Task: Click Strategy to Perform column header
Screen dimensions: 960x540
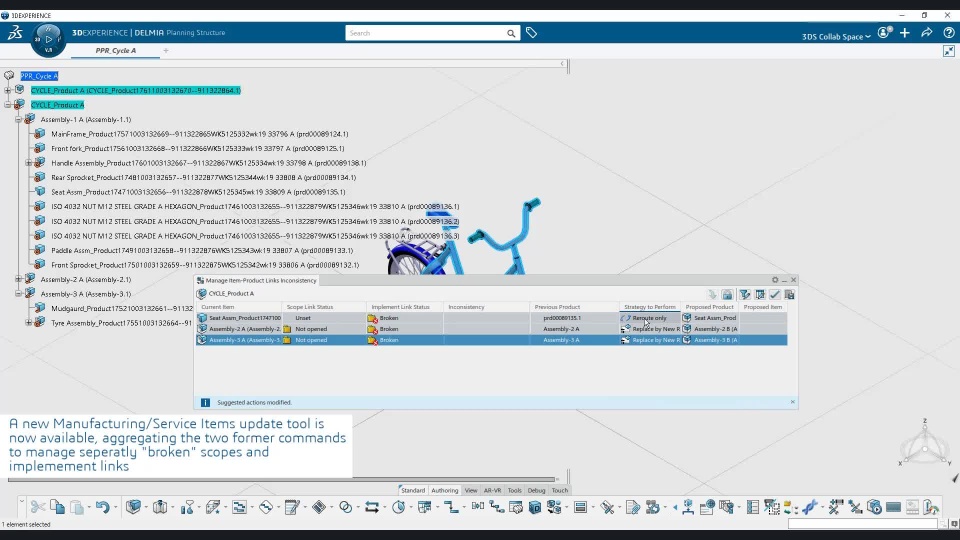Action: tap(650, 307)
